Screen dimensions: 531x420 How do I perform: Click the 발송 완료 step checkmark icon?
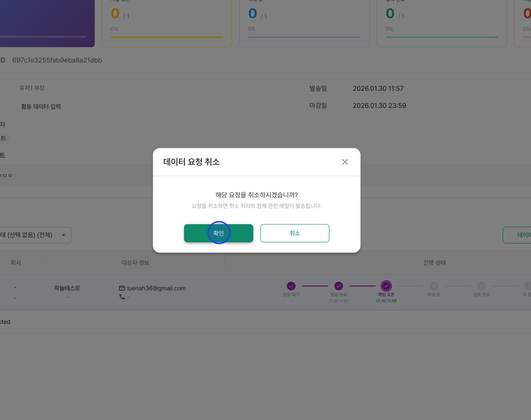coord(339,286)
